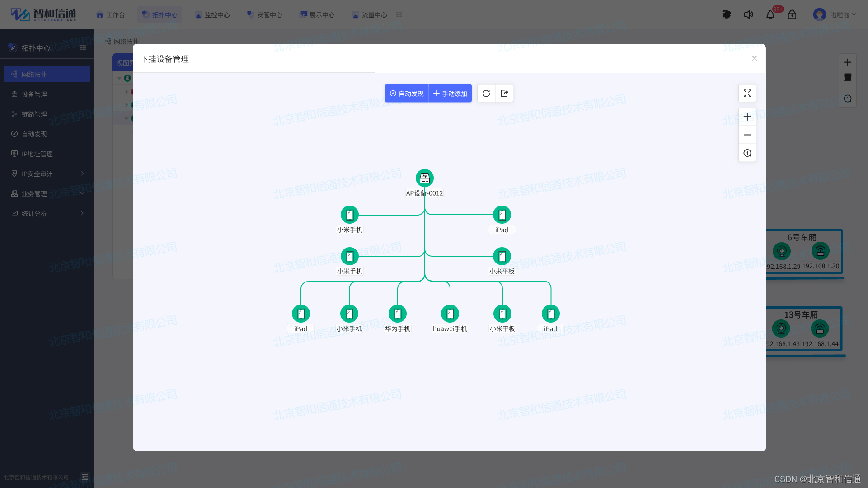868x488 pixels.
Task: Click the refresh topology icon
Action: point(486,94)
